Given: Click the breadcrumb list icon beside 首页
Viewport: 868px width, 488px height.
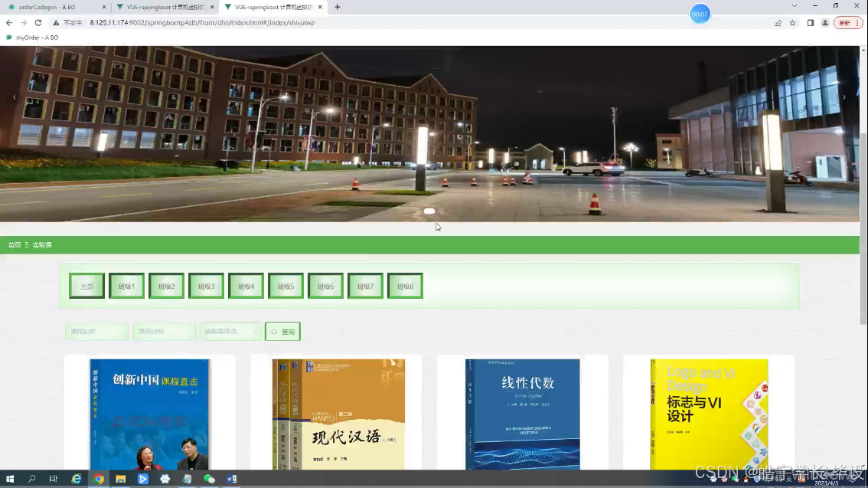Looking at the screenshot, I should (x=27, y=244).
